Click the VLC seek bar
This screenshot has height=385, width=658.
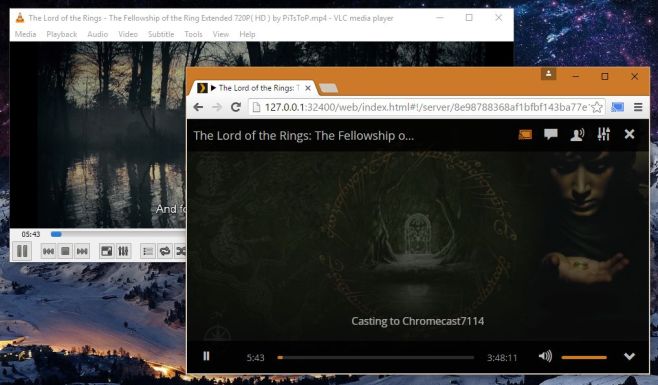point(118,234)
